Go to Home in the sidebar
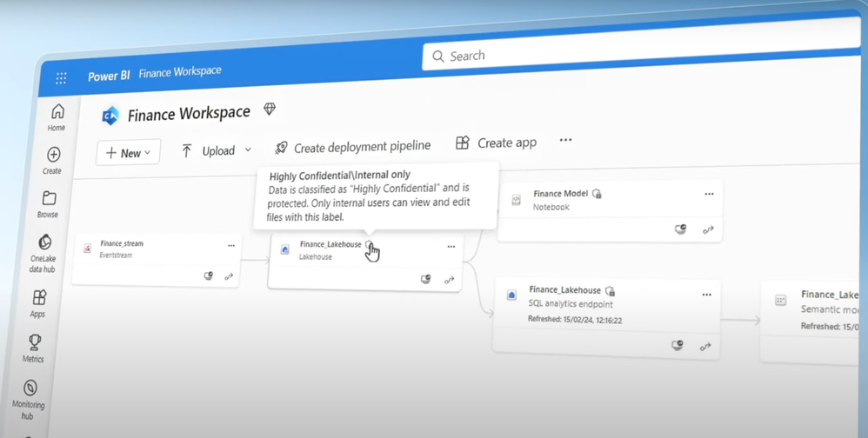The width and height of the screenshot is (868, 438). tap(57, 117)
